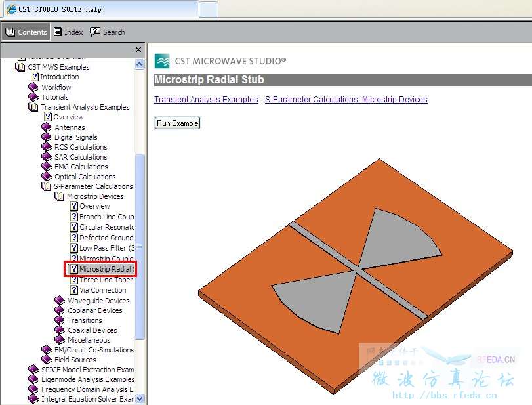The image size is (532, 405).
Task: Click the Workflow book icon
Action: coord(33,87)
